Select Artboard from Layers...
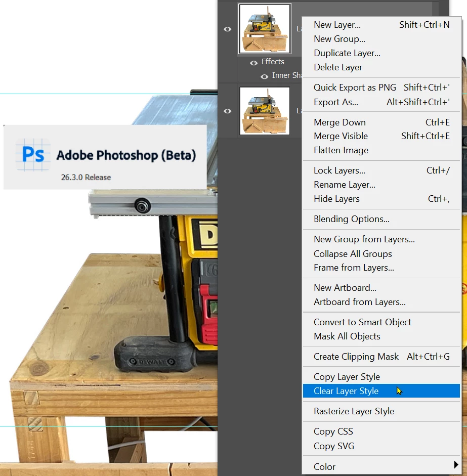Viewport: 467px width, 476px height. (x=381, y=302)
